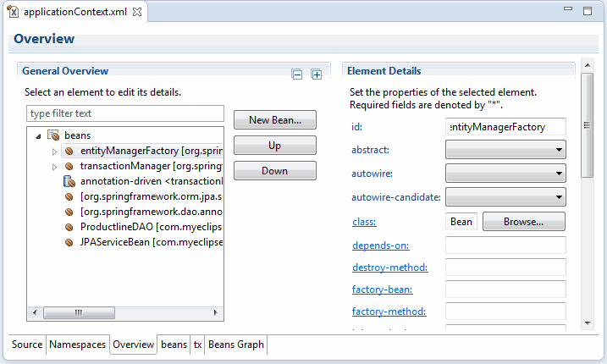Click the collapse all icon in General Overview
This screenshot has width=607, height=364.
click(x=297, y=74)
